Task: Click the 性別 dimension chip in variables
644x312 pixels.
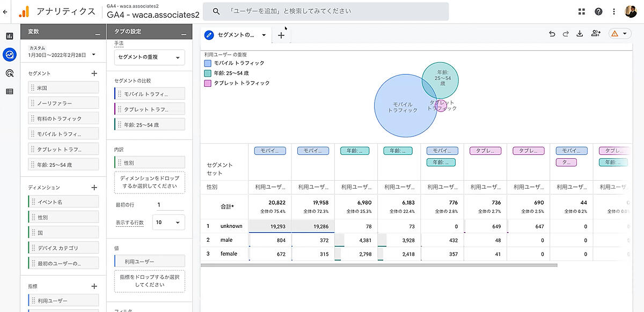Action: [x=63, y=218]
